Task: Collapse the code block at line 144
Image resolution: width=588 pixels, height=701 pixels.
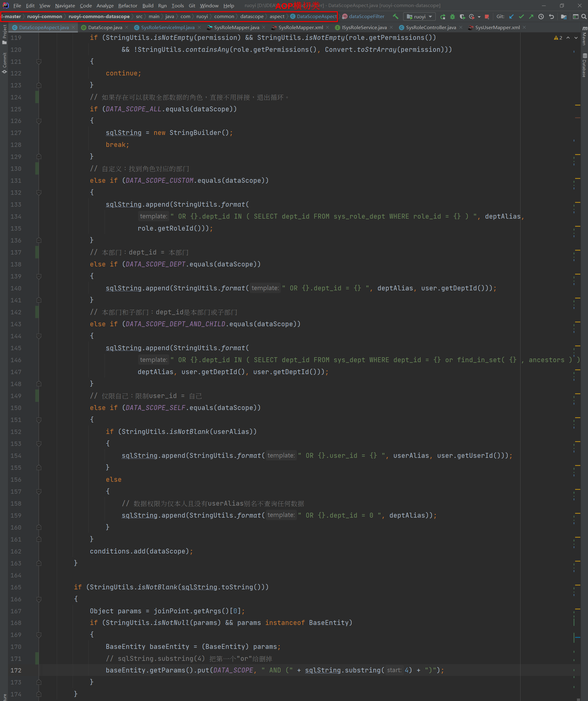Action: (39, 336)
